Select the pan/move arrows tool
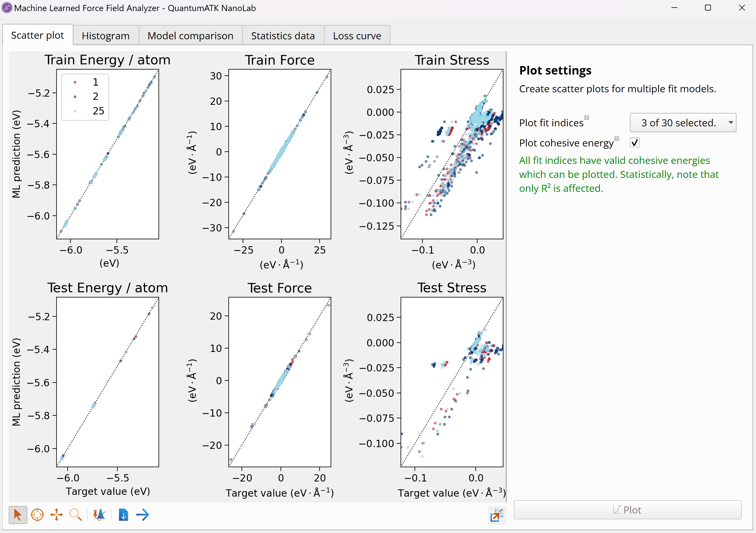The height and width of the screenshot is (533, 756). (56, 515)
